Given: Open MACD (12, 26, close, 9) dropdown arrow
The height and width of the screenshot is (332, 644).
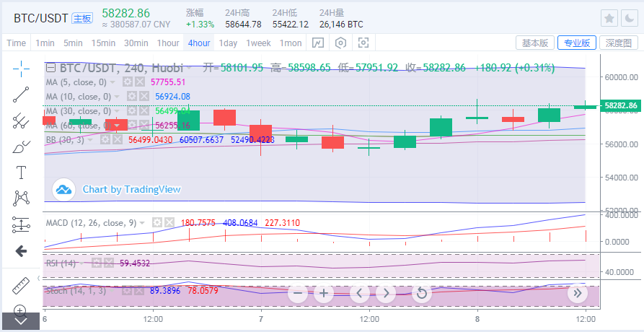Looking at the screenshot, I should point(142,223).
